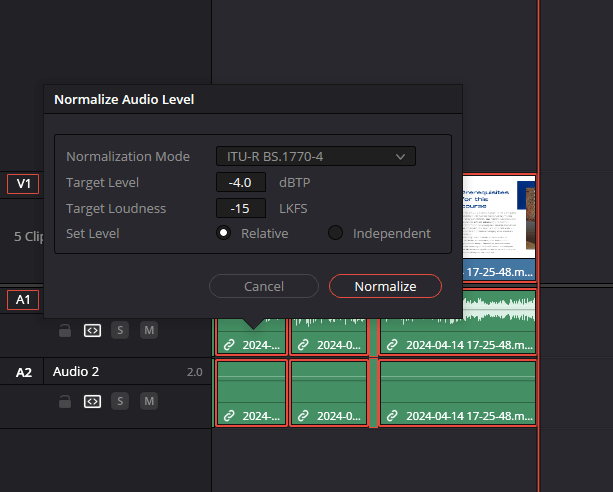The image size is (613, 492).
Task: Click the Normalize button
Action: pyautogui.click(x=385, y=286)
